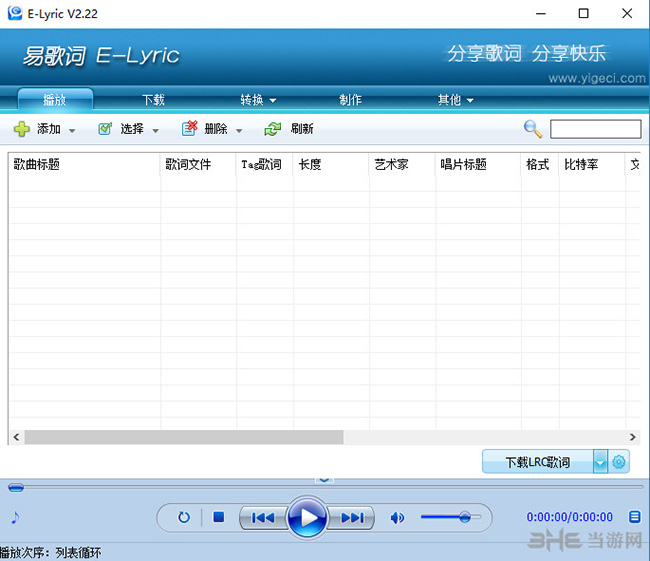Start playback with the Play button

pyautogui.click(x=307, y=517)
